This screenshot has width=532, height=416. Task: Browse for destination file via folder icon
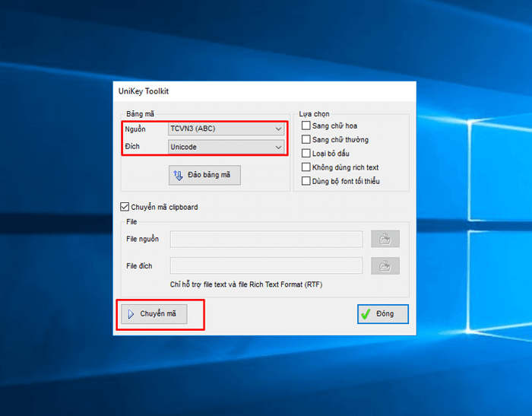tap(385, 266)
